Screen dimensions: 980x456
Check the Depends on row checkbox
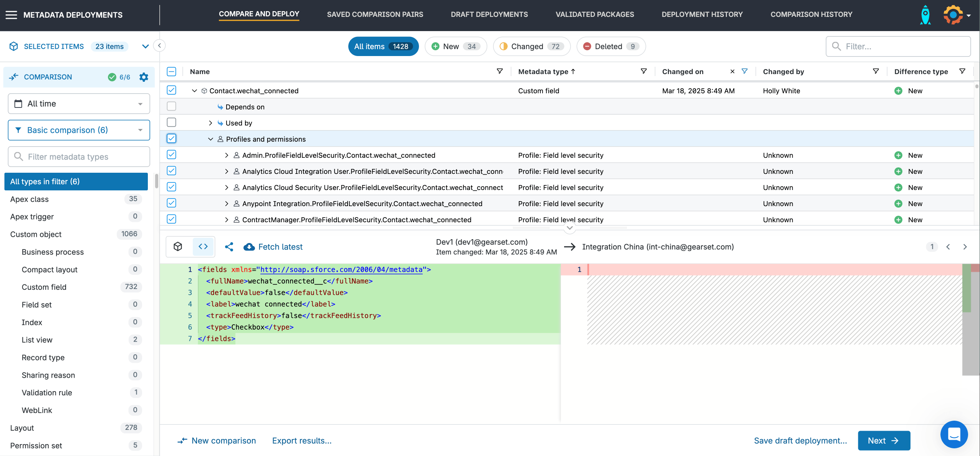coord(172,106)
